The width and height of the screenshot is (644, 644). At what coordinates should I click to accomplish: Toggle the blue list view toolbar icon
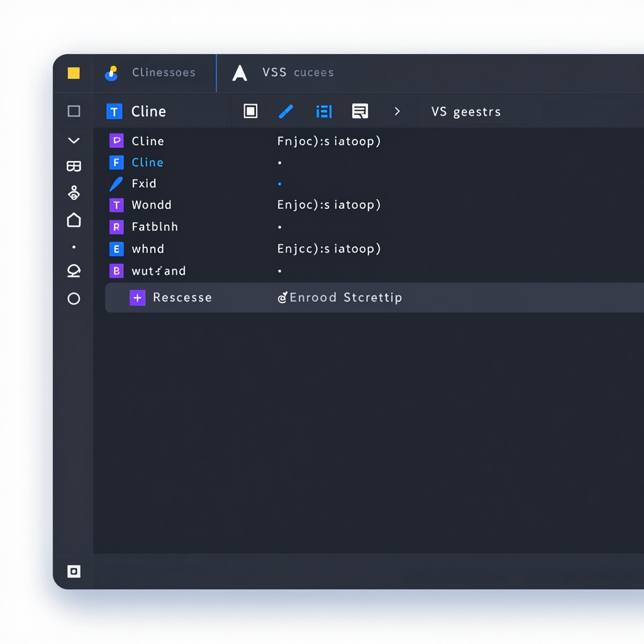pos(324,111)
